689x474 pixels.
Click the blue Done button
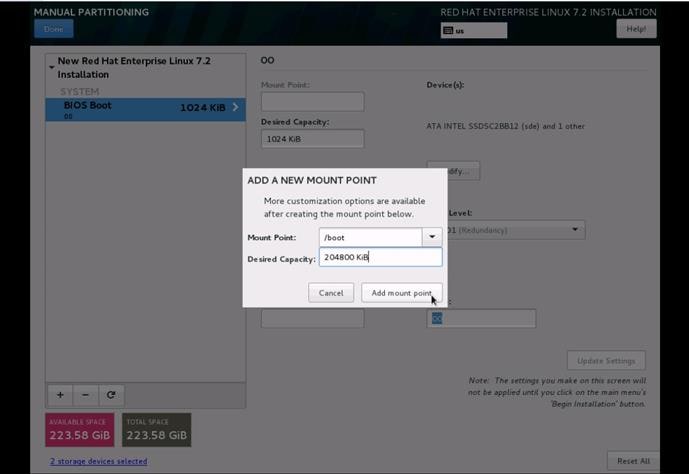coord(54,29)
